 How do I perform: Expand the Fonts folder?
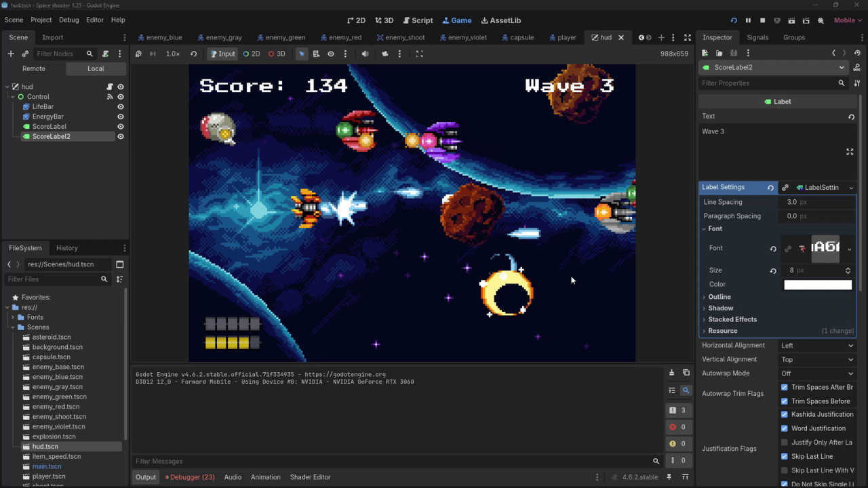point(13,317)
